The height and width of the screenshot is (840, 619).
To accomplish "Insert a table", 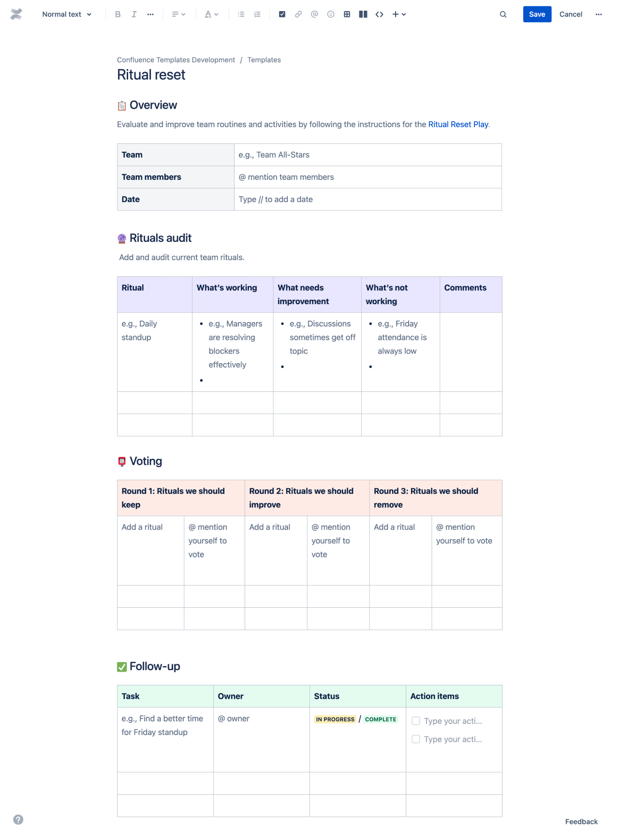I will 347,14.
